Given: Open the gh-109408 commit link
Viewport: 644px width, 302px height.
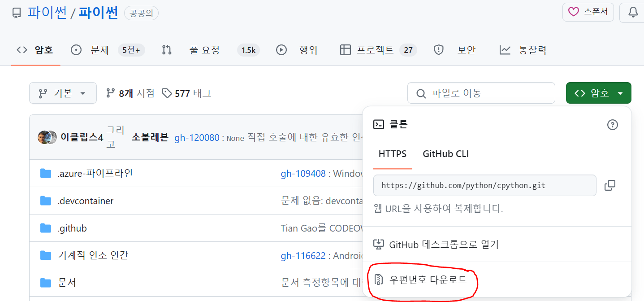Looking at the screenshot, I should click(x=303, y=173).
